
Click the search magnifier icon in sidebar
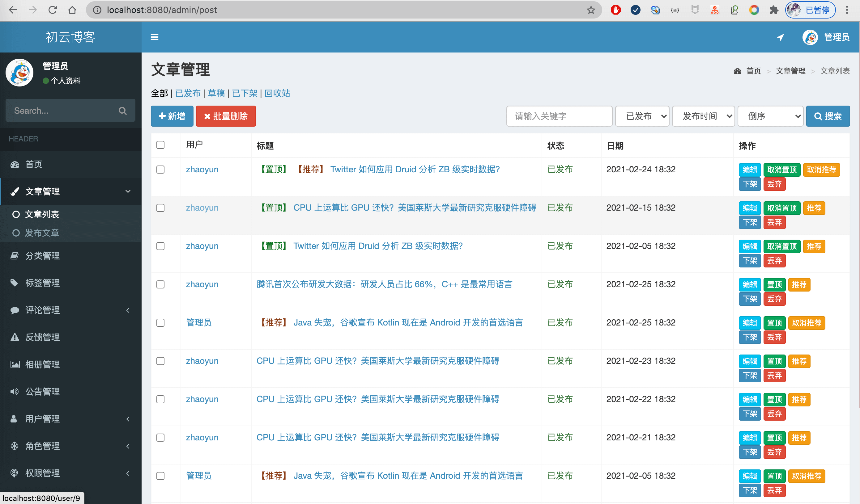(122, 111)
